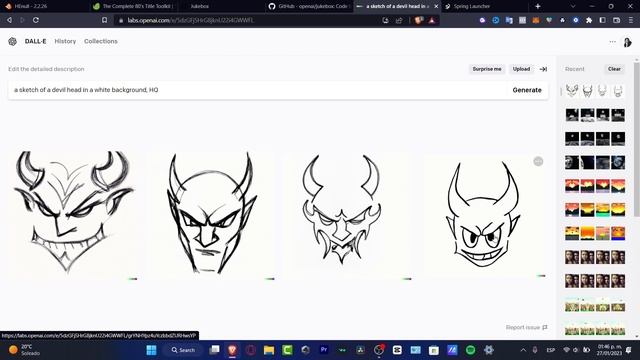The height and width of the screenshot is (360, 640).
Task: Click the microphone icon in system tray
Action: click(x=535, y=350)
